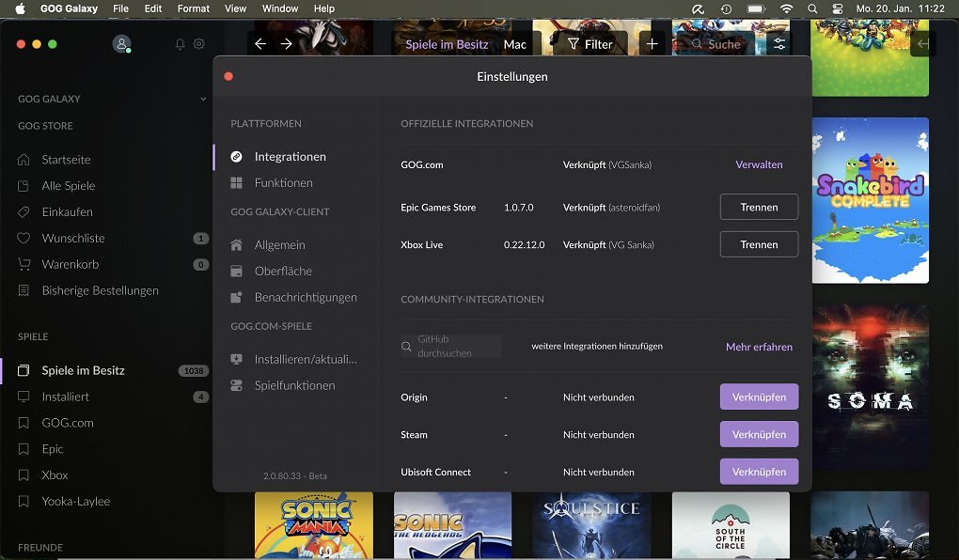
Task: Select the Spiele im Besitz toolbar tab
Action: 447,44
